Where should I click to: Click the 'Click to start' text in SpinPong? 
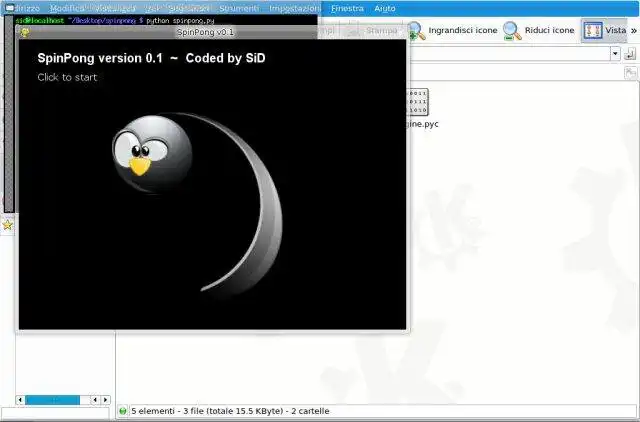(67, 77)
